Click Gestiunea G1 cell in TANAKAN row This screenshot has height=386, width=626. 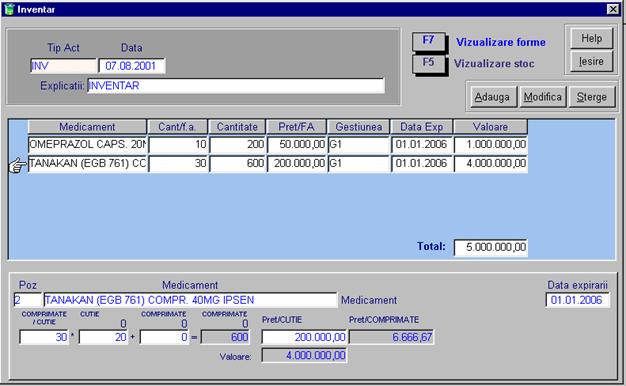point(359,163)
